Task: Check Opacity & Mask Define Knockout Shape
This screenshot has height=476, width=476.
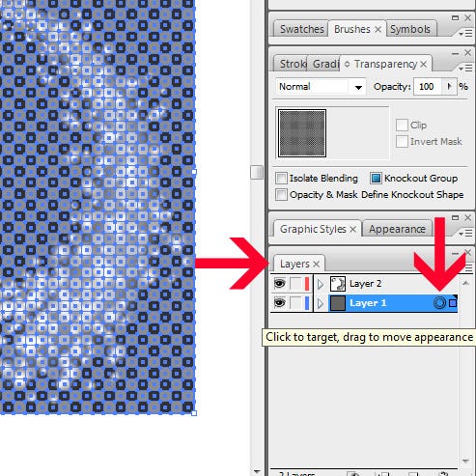Action: click(x=281, y=194)
